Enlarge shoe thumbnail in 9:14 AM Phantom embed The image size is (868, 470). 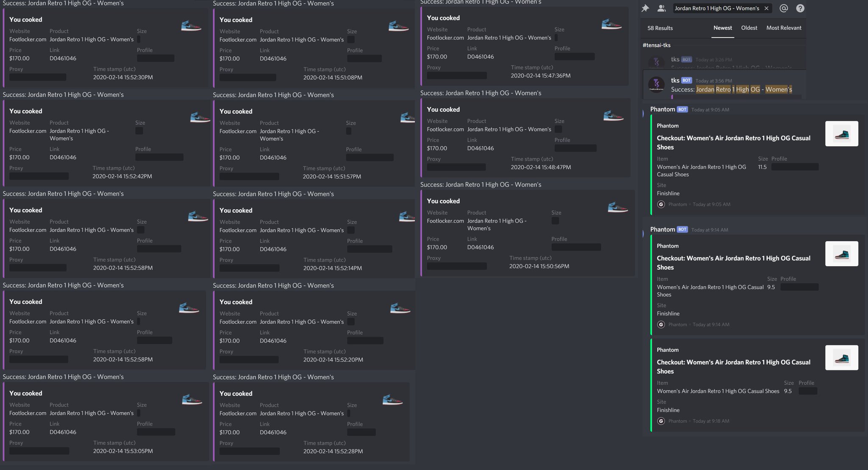(842, 253)
